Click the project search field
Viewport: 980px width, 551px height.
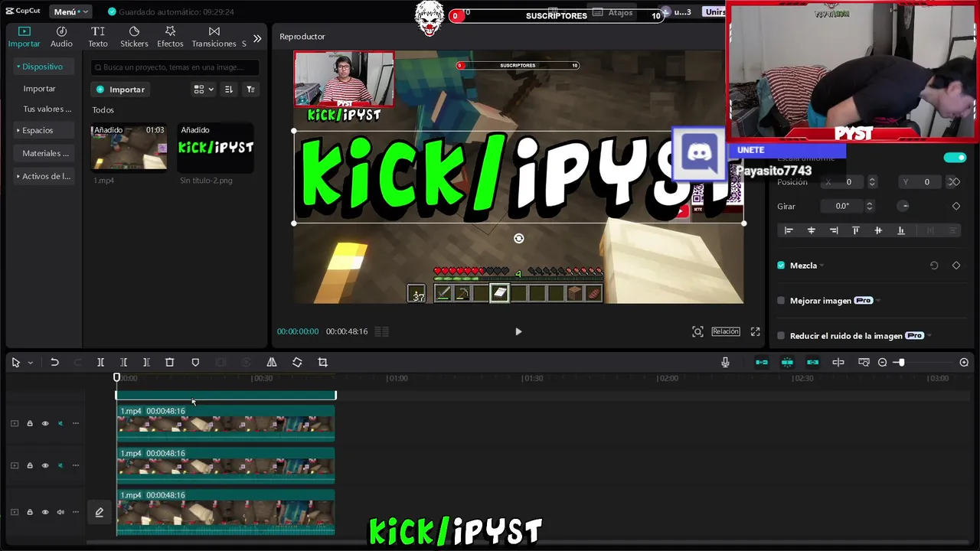click(x=175, y=67)
